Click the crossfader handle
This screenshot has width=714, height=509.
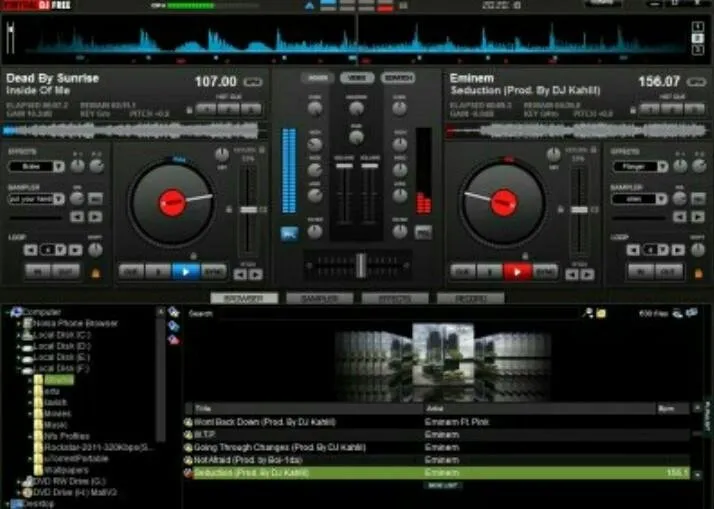tap(361, 265)
